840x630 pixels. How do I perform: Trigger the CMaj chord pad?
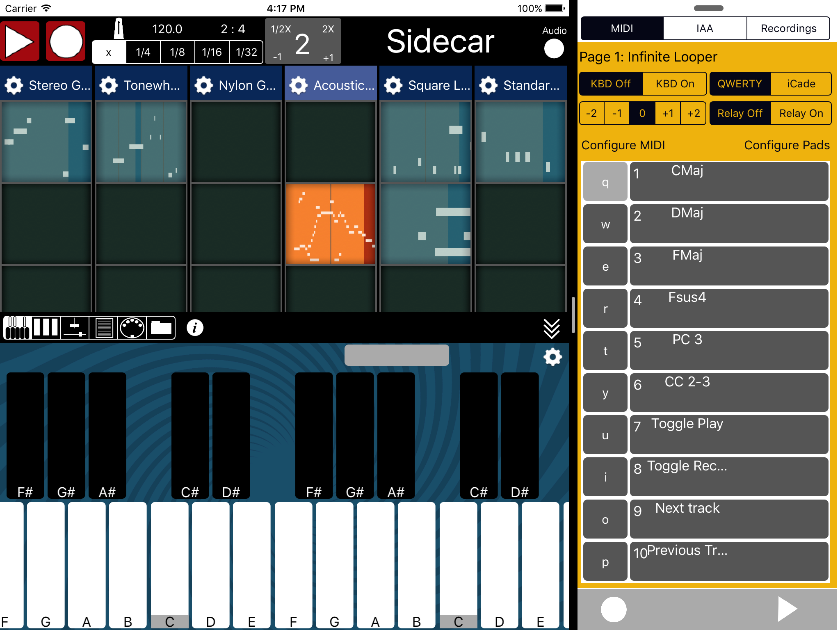729,182
